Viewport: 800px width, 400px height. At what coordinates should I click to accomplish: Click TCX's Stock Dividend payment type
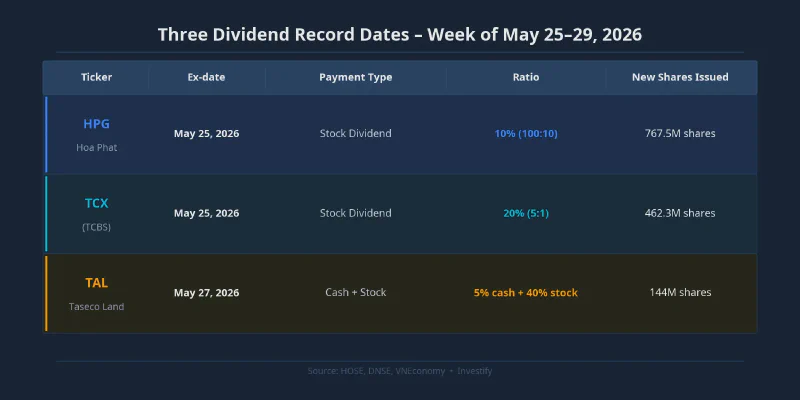tap(356, 213)
